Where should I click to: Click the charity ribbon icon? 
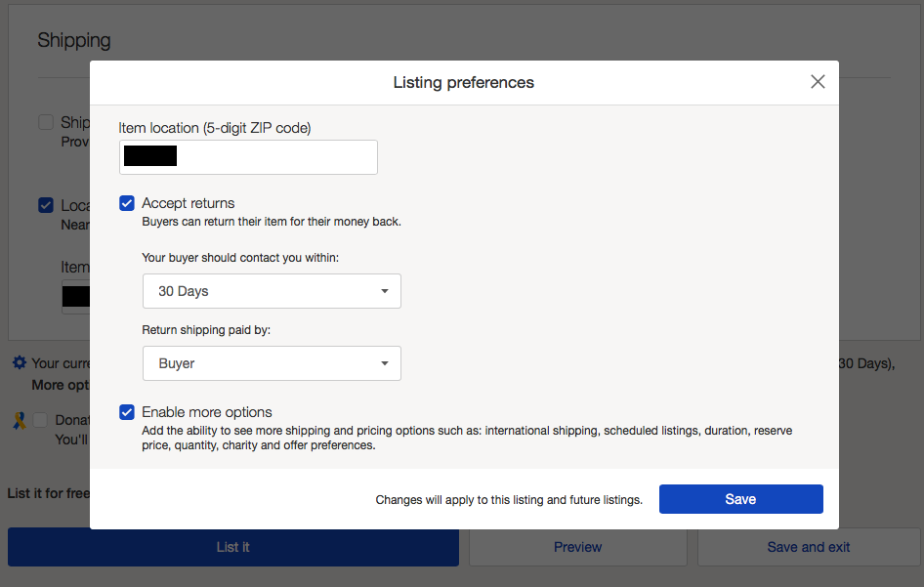pyautogui.click(x=19, y=420)
